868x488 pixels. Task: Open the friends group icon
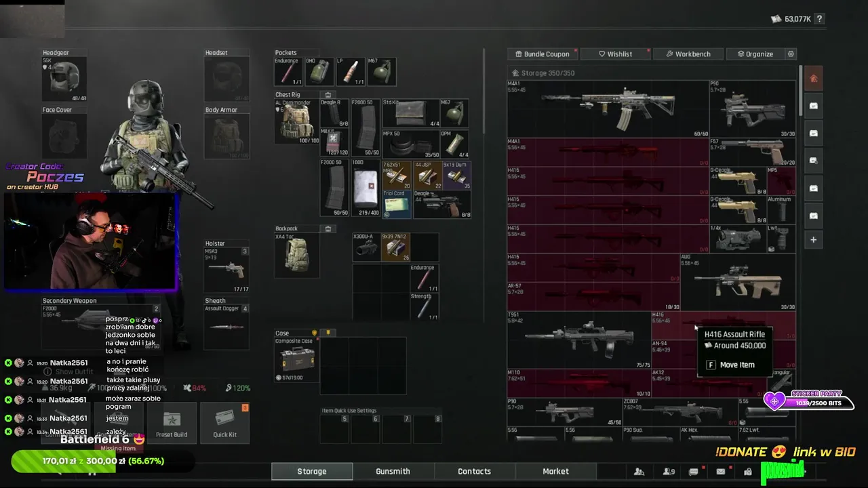[639, 471]
